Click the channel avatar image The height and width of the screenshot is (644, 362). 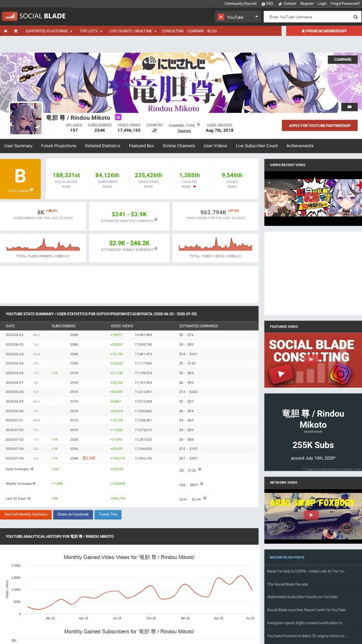click(26, 119)
